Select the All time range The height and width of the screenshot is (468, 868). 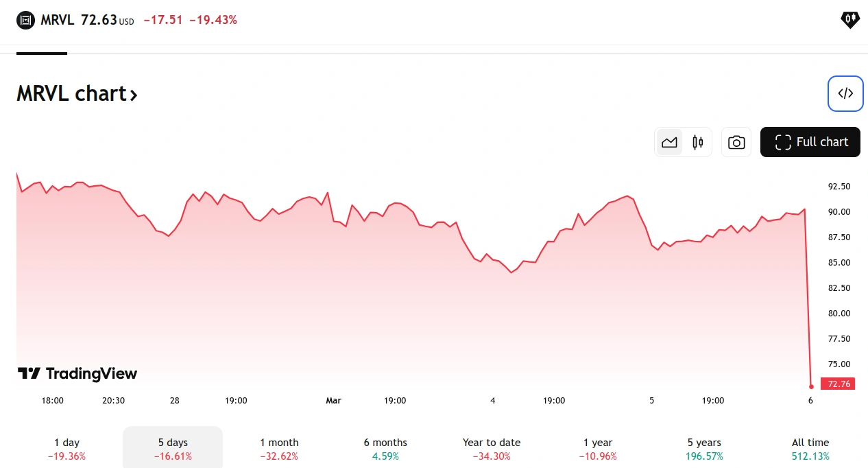810,449
